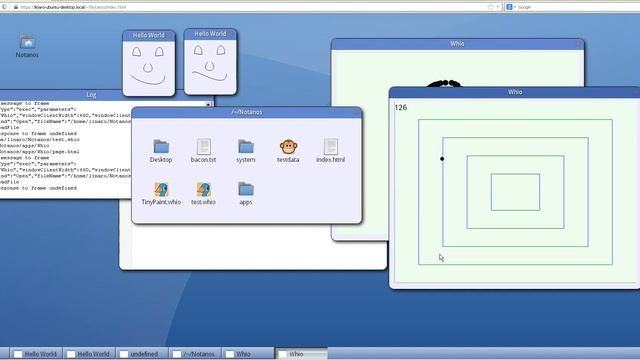Switch to the non-highlighted Whio taskbar button
This screenshot has width=640, height=360.
click(x=248, y=354)
